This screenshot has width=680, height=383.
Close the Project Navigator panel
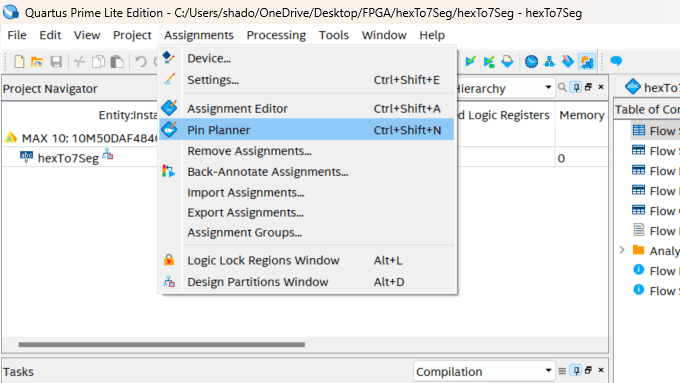pyautogui.click(x=601, y=87)
